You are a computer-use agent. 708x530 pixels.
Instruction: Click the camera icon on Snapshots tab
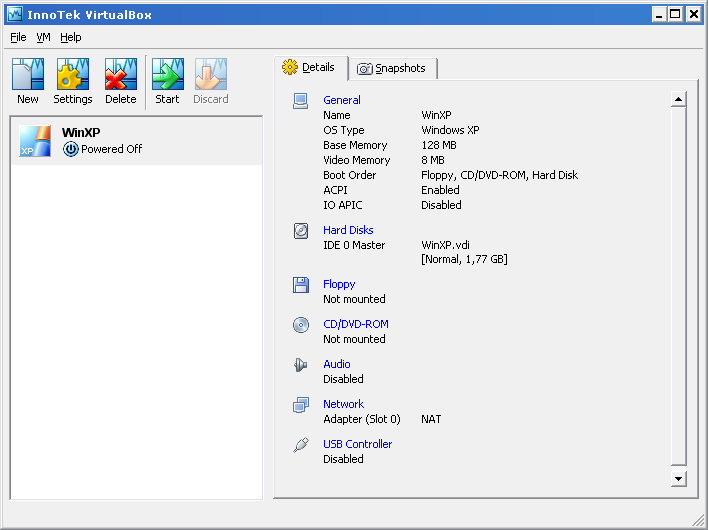click(364, 69)
